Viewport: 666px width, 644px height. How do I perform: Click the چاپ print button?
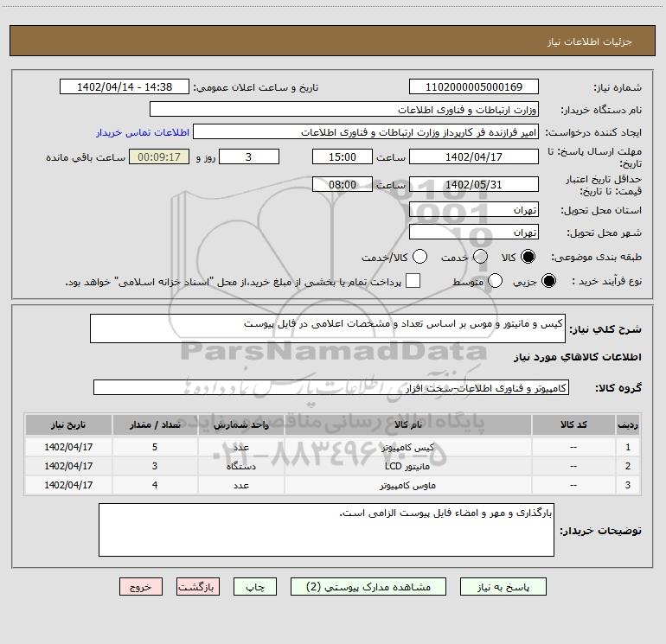click(255, 587)
